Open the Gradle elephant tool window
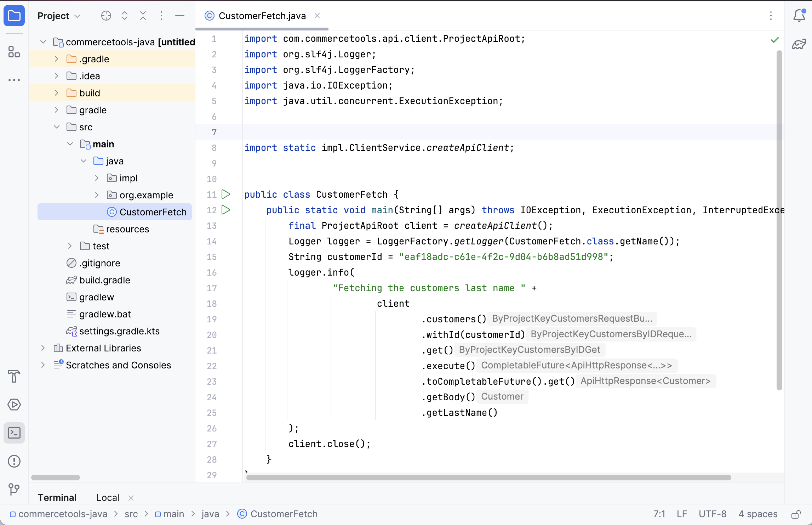 coord(799,44)
